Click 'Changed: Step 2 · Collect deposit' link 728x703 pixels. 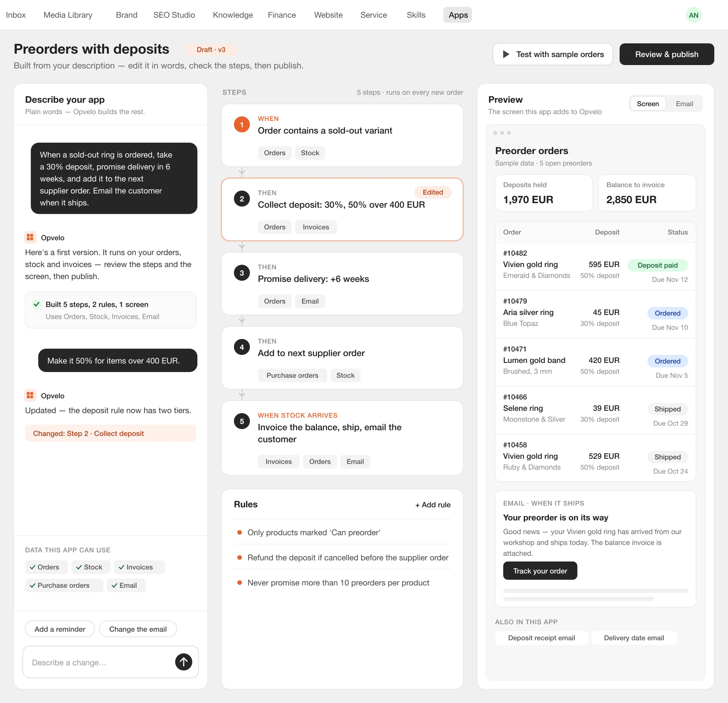(110, 433)
